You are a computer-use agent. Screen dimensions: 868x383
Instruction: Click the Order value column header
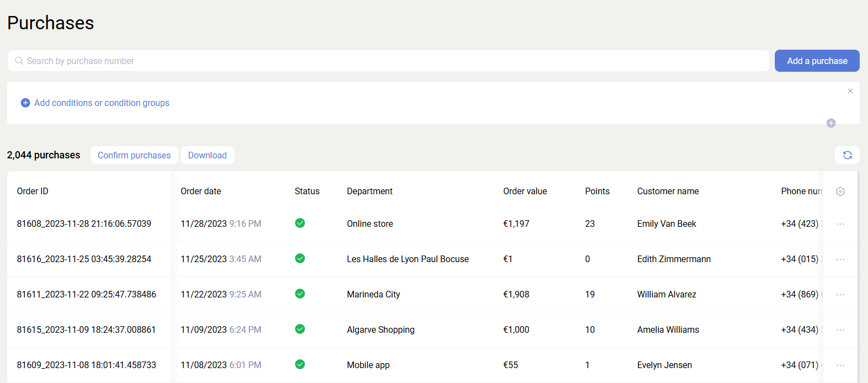(524, 191)
